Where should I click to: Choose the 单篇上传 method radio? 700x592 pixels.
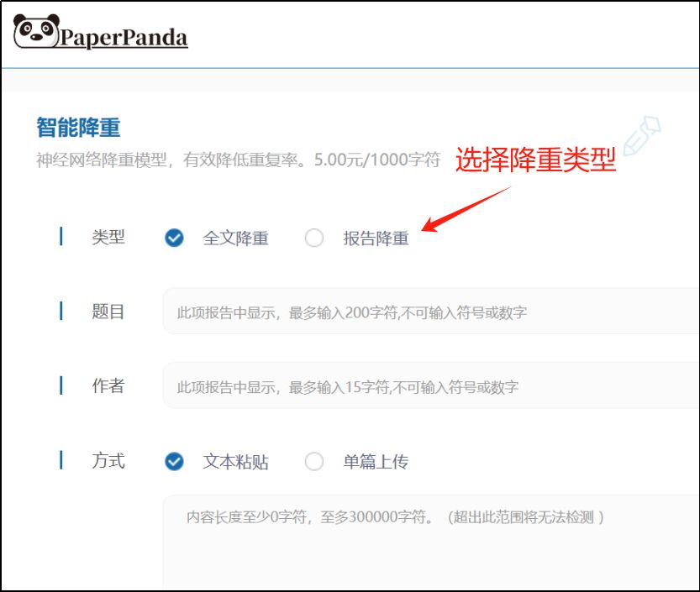[314, 461]
